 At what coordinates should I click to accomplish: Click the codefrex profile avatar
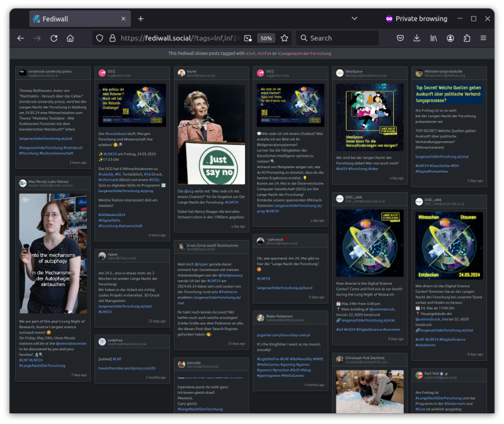[102, 341]
